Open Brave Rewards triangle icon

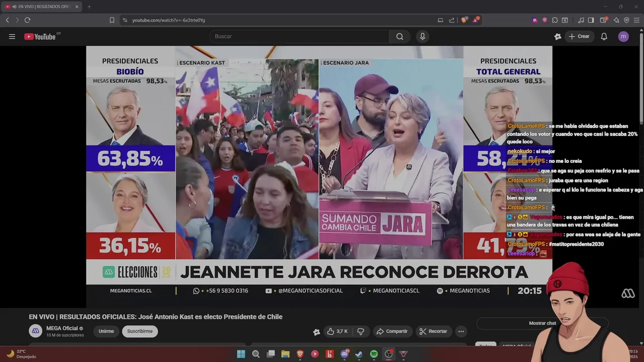475,20
